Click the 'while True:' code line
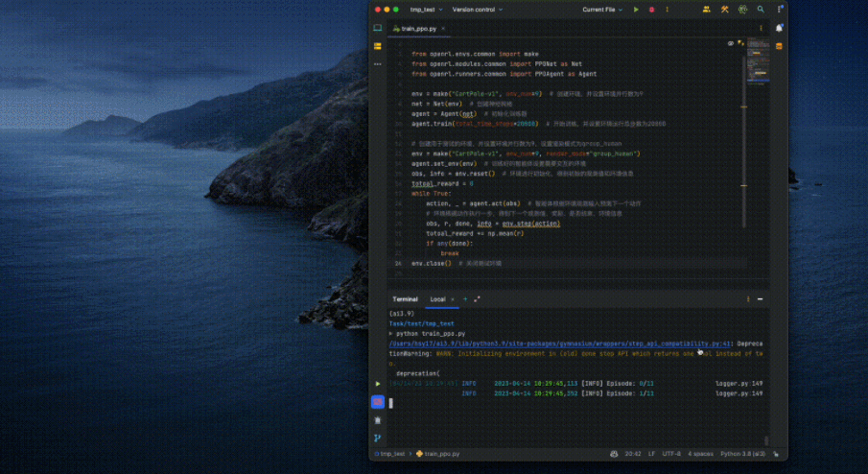The width and height of the screenshot is (868, 474). pyautogui.click(x=431, y=193)
